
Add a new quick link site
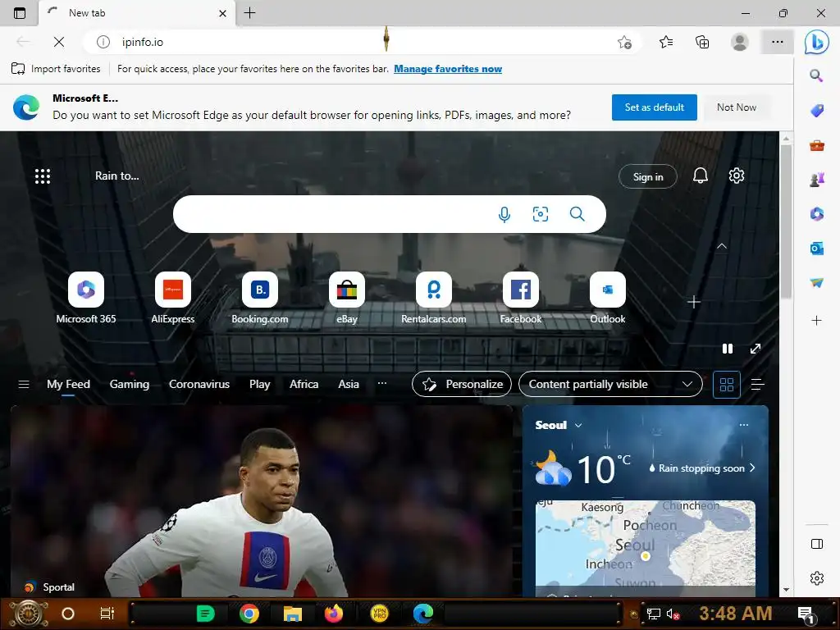694,302
